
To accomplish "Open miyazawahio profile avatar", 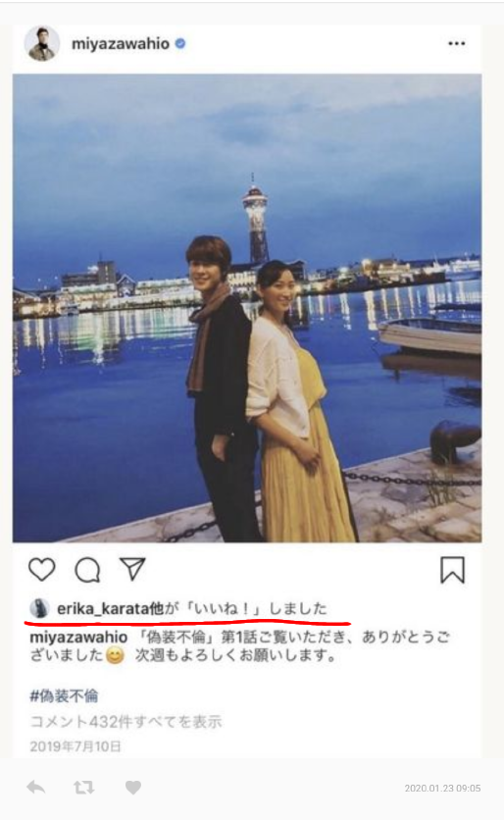I will click(42, 43).
